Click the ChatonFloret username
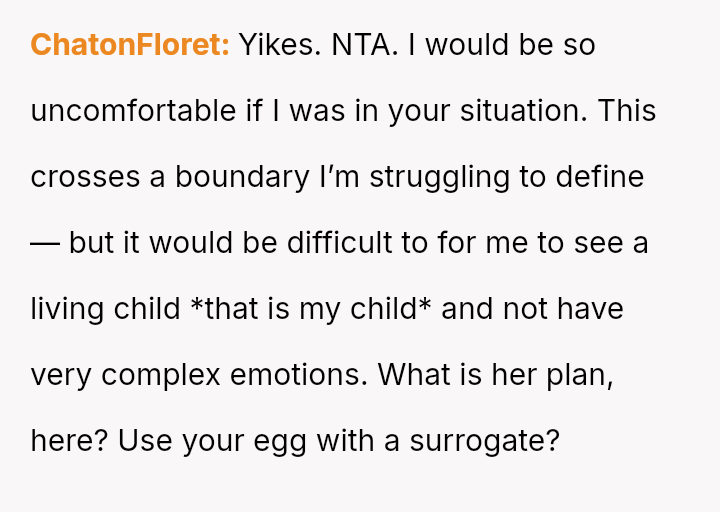720x512 pixels. point(130,45)
